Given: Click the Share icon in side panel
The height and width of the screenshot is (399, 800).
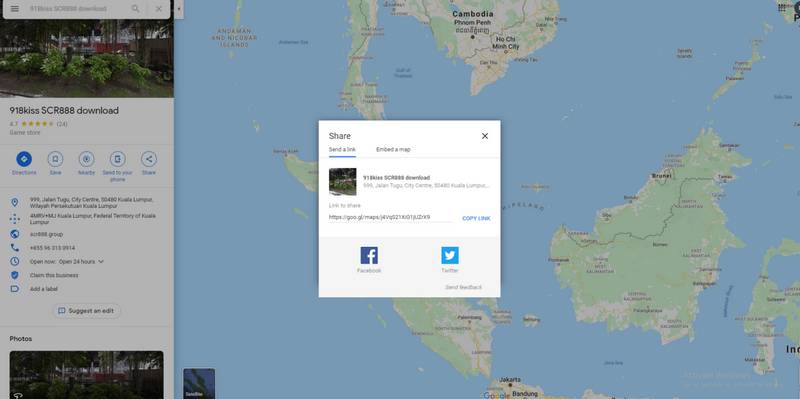Looking at the screenshot, I should point(149,159).
